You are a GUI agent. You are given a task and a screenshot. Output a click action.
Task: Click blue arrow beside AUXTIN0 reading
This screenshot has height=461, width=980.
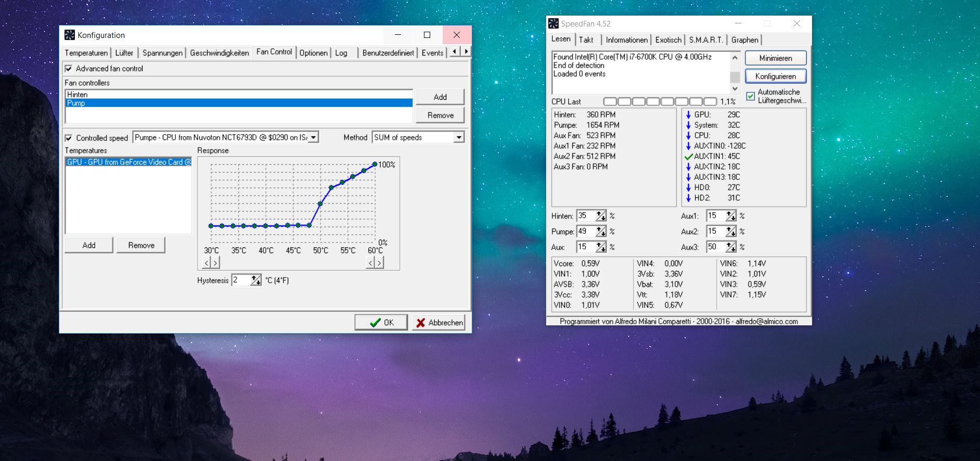click(689, 146)
